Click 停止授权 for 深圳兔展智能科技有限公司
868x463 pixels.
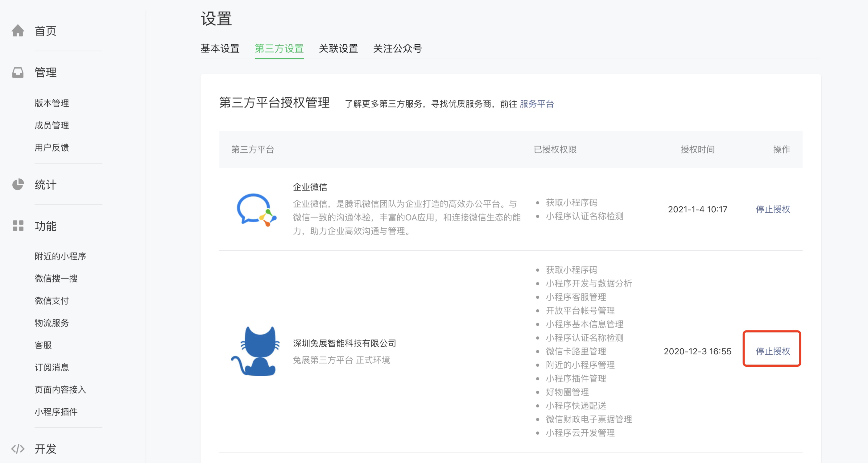(x=773, y=351)
